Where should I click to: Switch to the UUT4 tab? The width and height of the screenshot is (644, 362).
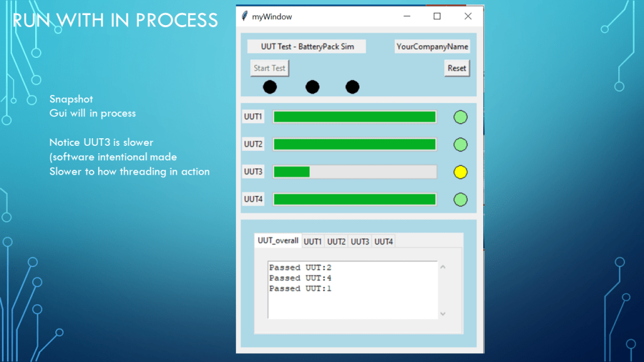384,242
